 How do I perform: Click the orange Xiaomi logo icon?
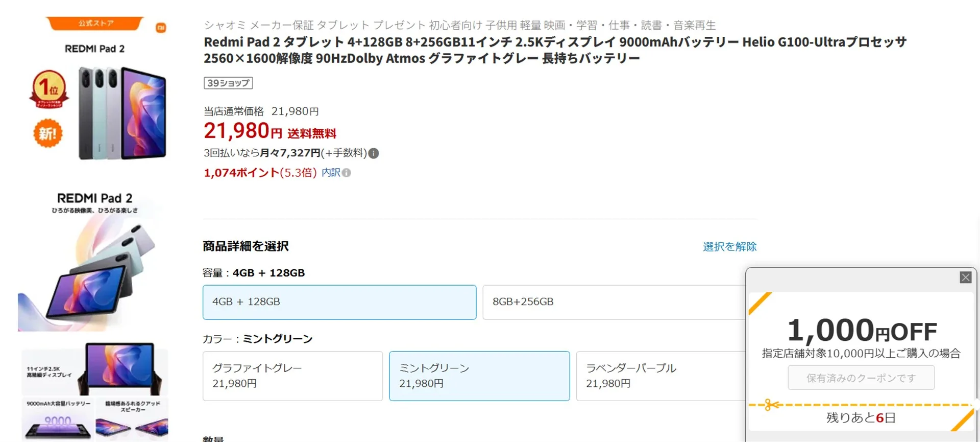tap(161, 28)
